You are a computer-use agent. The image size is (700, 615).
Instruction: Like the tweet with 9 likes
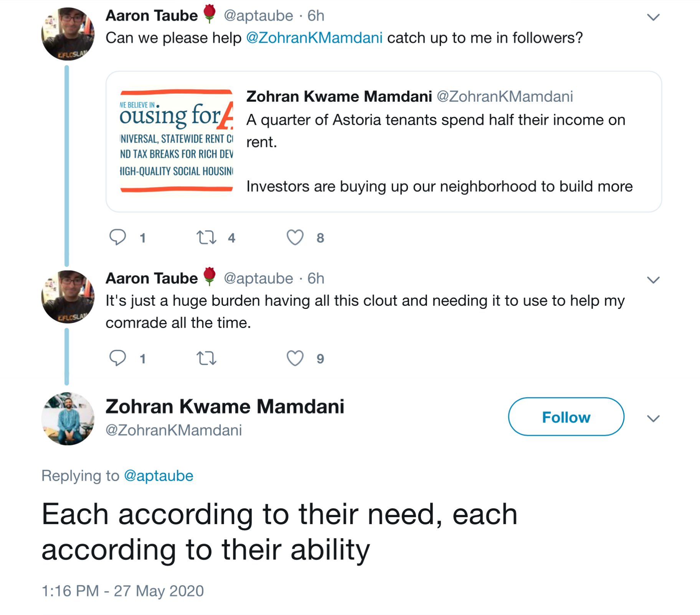click(x=295, y=358)
